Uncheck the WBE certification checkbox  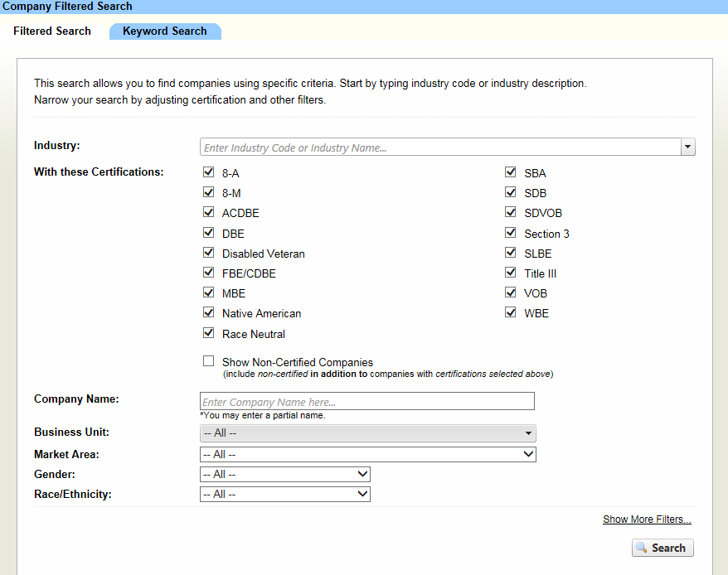click(511, 312)
